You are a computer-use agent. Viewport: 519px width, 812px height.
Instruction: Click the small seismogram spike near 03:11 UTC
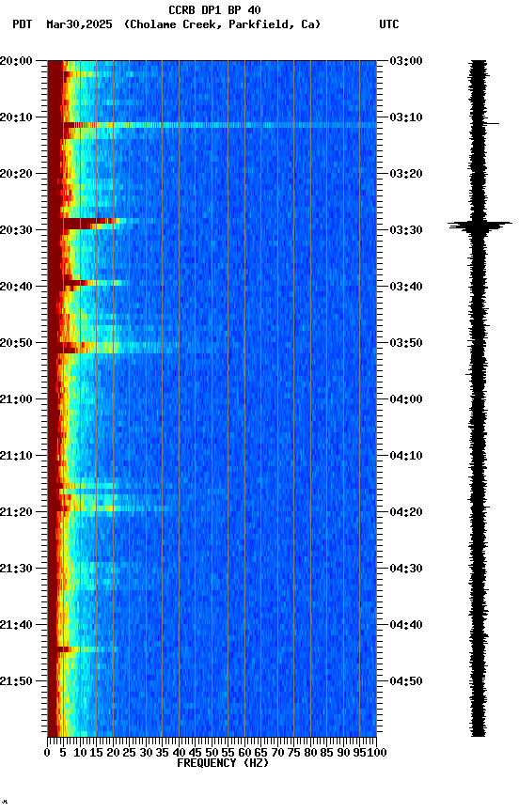pyautogui.click(x=491, y=123)
